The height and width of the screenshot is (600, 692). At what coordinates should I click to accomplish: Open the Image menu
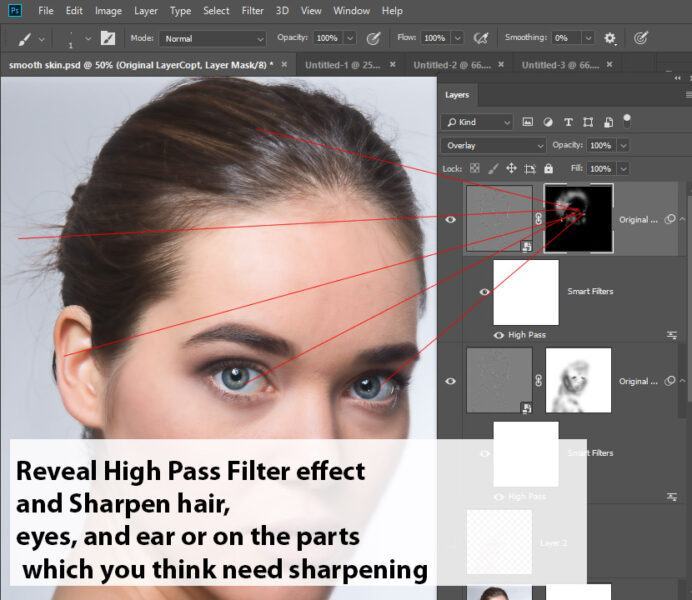[x=109, y=11]
